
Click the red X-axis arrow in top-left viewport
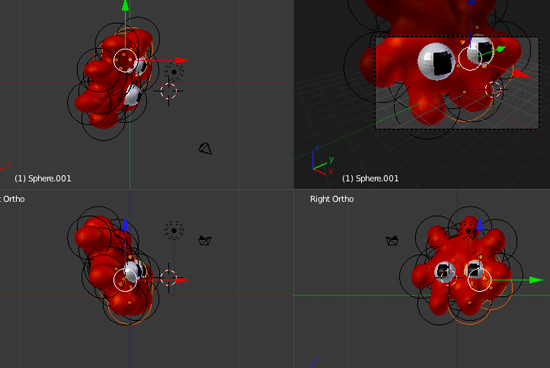click(x=182, y=60)
